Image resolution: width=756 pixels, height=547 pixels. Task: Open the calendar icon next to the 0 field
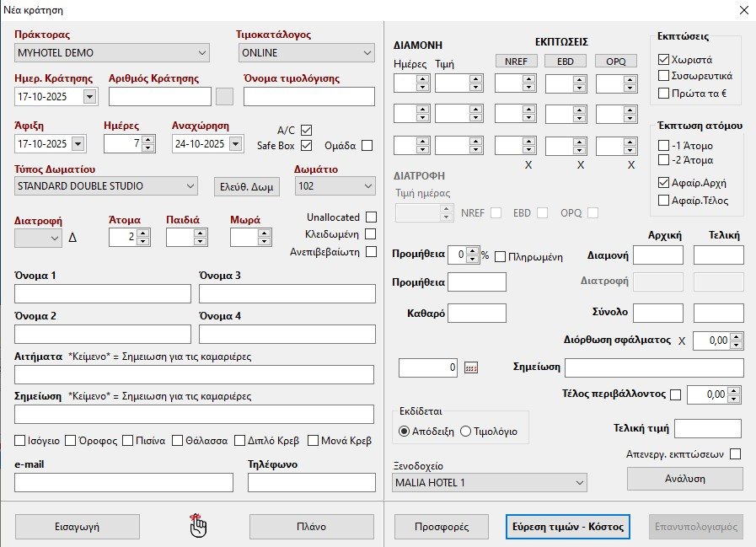pyautogui.click(x=471, y=367)
